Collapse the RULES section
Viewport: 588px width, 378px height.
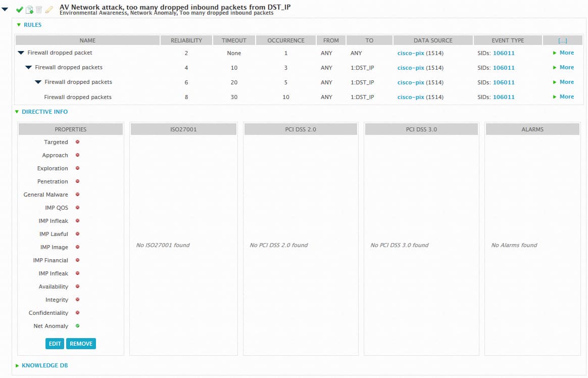click(19, 25)
